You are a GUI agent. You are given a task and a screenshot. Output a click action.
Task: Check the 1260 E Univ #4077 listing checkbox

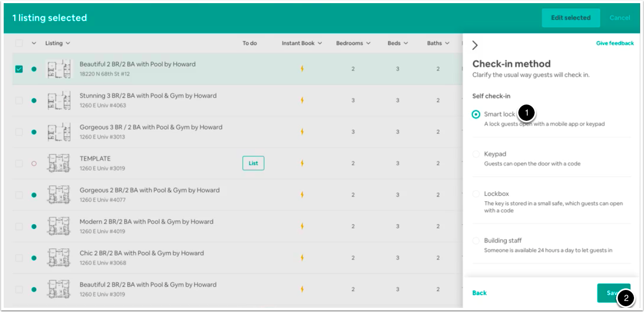[x=19, y=195]
